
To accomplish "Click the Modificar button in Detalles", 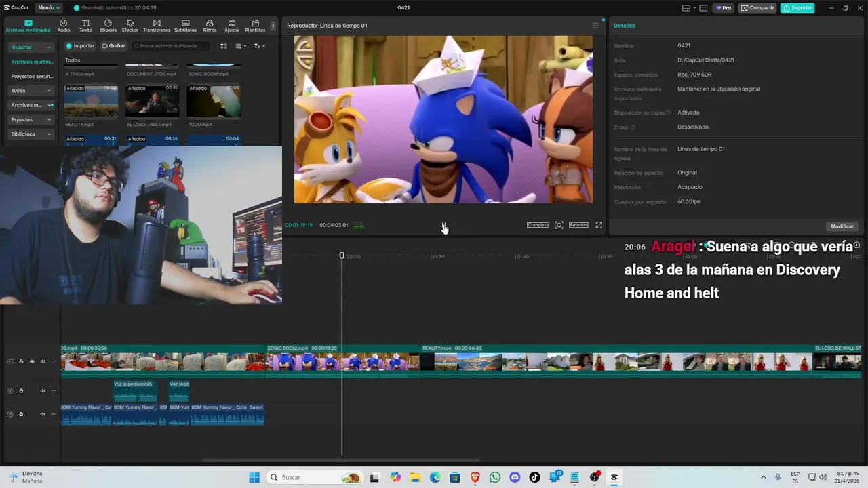I will tap(842, 226).
